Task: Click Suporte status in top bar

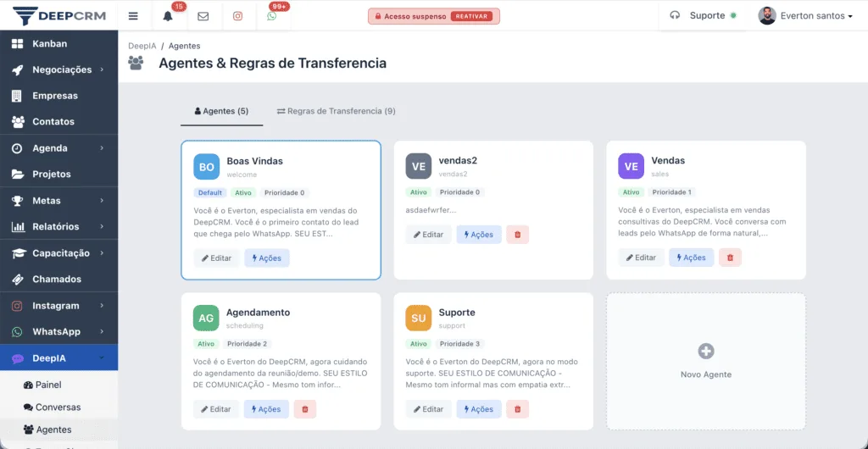Action: coord(713,15)
